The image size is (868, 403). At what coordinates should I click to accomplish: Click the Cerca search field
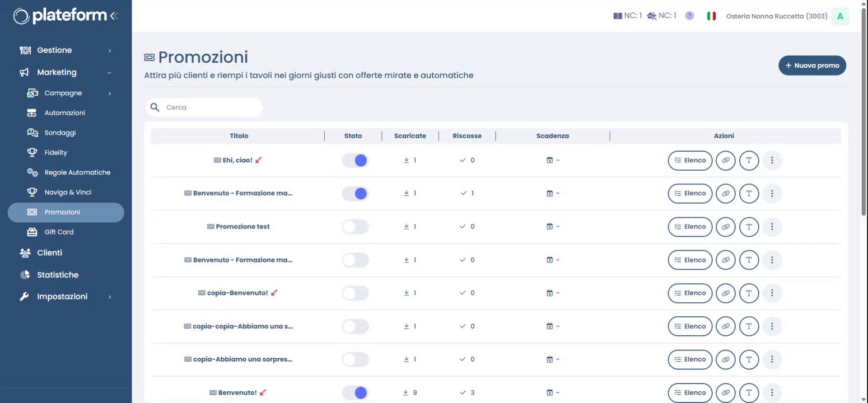(210, 107)
